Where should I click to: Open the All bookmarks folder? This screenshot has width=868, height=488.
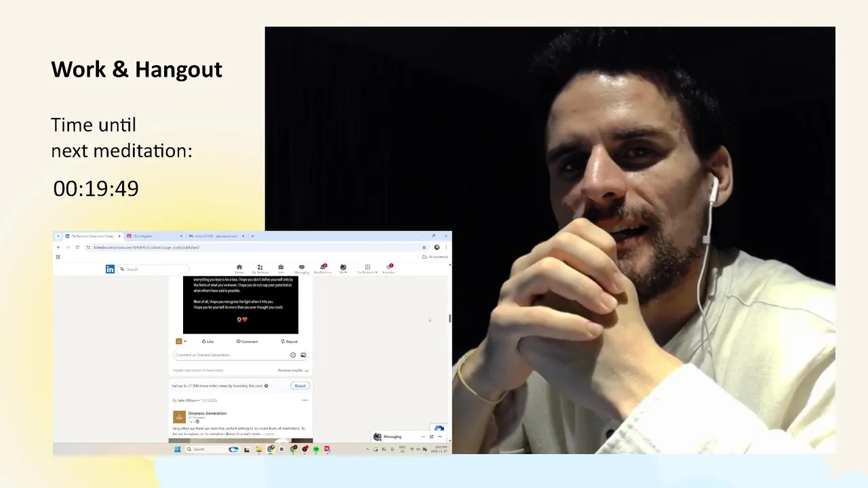(x=434, y=257)
